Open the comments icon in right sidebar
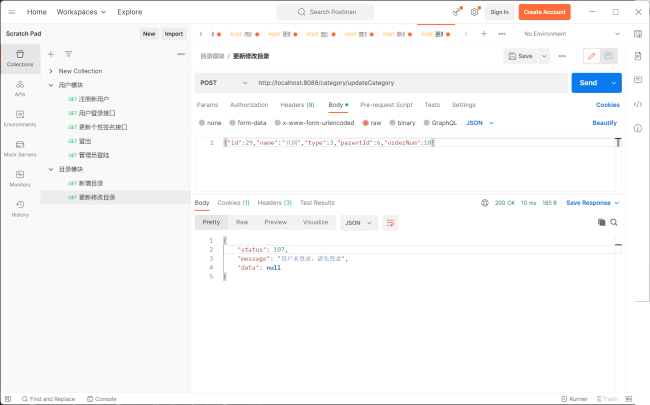650x405 pixels. [638, 80]
